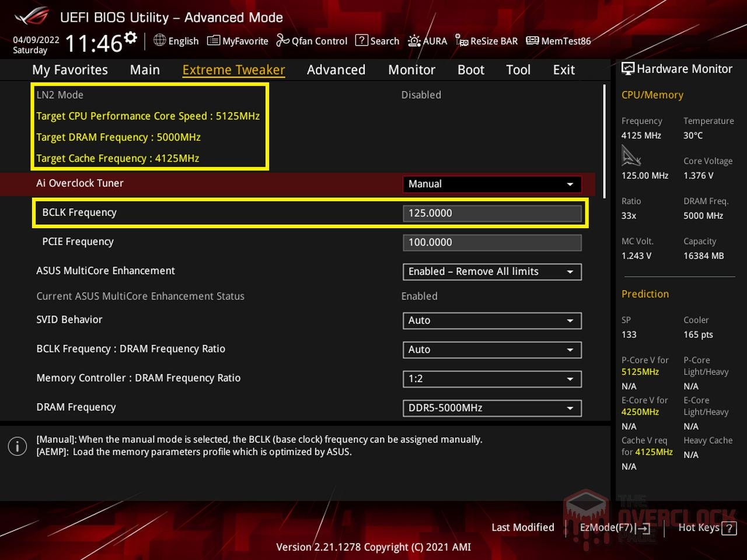
Task: Open Memory Controller : DRAM Frequency Ratio dropdown
Action: [491, 379]
